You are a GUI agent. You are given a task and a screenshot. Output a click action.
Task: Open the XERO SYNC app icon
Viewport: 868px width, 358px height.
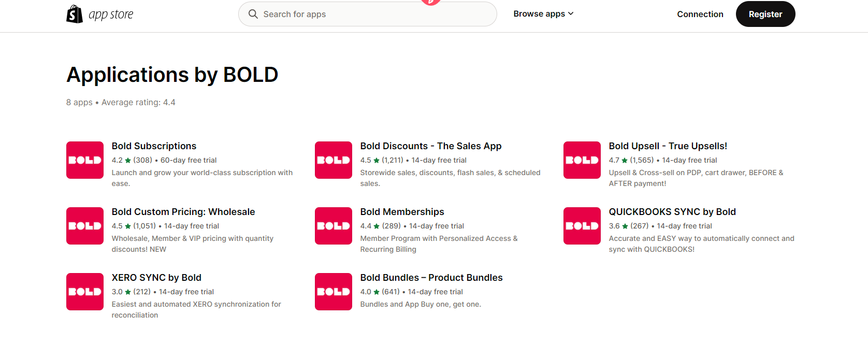(85, 292)
